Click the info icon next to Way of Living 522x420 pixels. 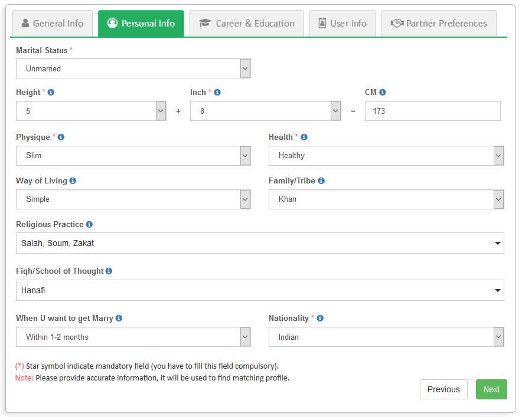[73, 181]
